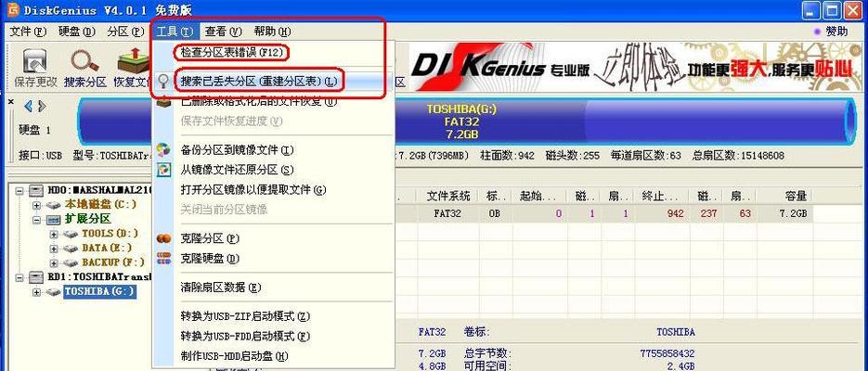Close the disk bar panel with the small x

(x=11, y=102)
